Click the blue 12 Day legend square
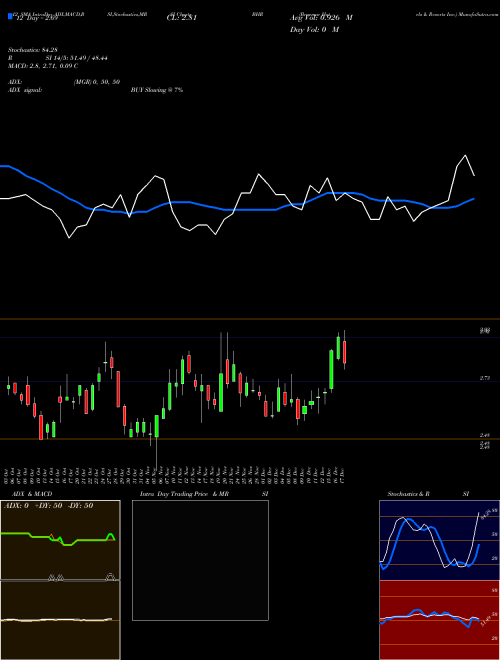 click(x=10, y=17)
